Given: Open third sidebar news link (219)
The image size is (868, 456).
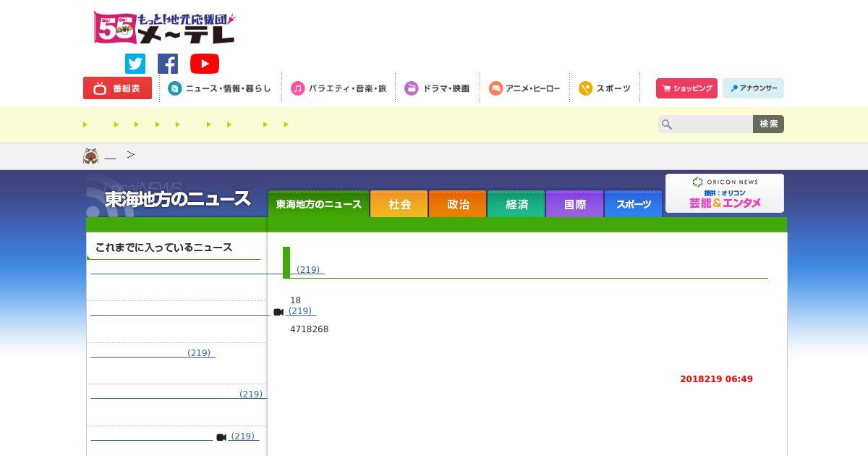Looking at the screenshot, I should pos(153,353).
